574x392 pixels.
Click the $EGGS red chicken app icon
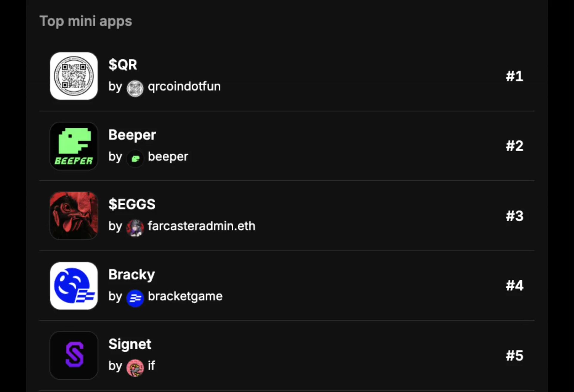click(74, 216)
